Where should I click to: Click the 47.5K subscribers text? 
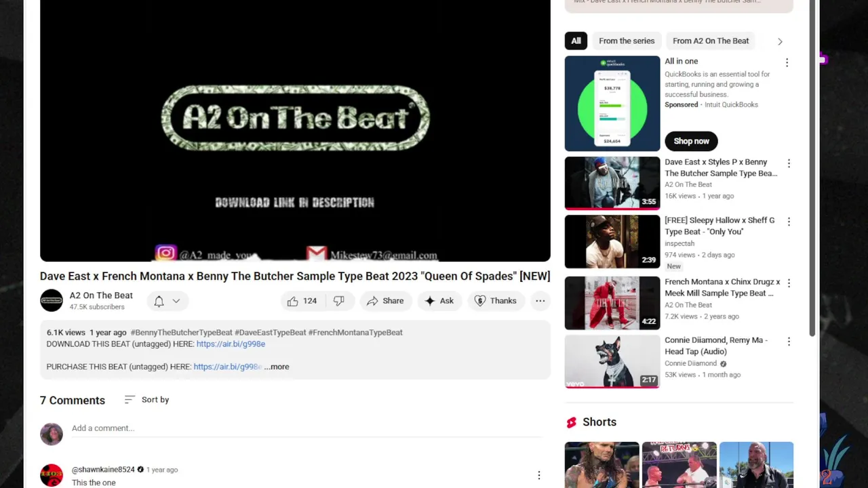point(97,307)
